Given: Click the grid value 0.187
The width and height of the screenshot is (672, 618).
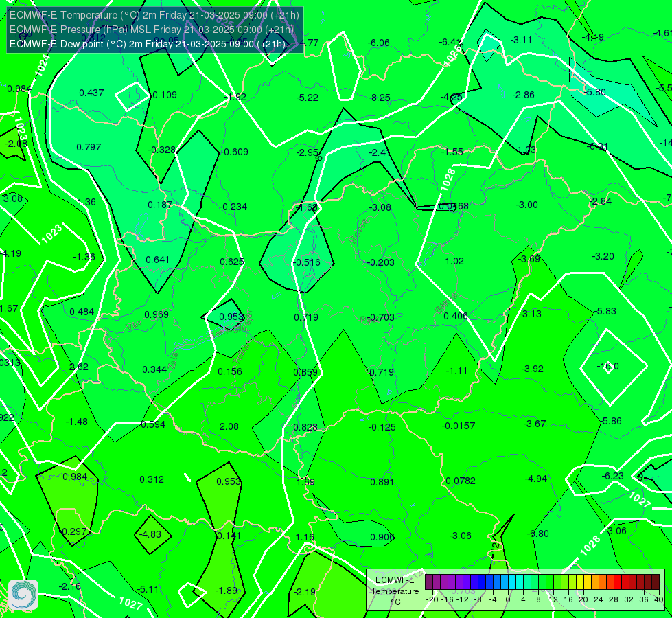Looking at the screenshot, I should tap(160, 205).
